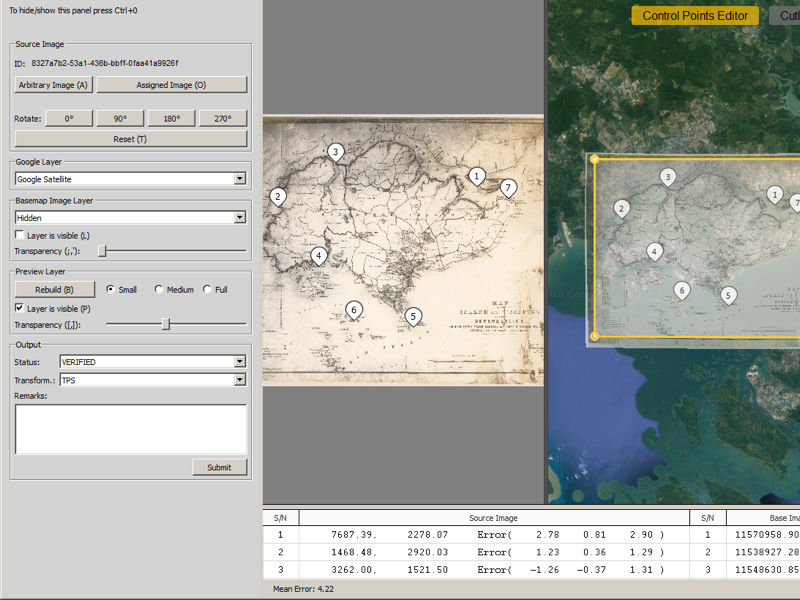Select control point 2 on the source image
800x600 pixels.
(x=276, y=197)
